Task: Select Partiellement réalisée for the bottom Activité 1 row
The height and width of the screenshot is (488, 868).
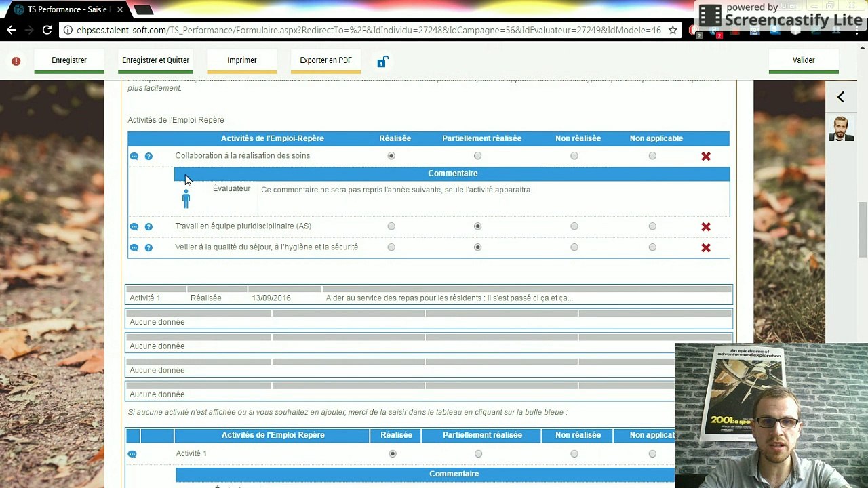Action: point(479,454)
